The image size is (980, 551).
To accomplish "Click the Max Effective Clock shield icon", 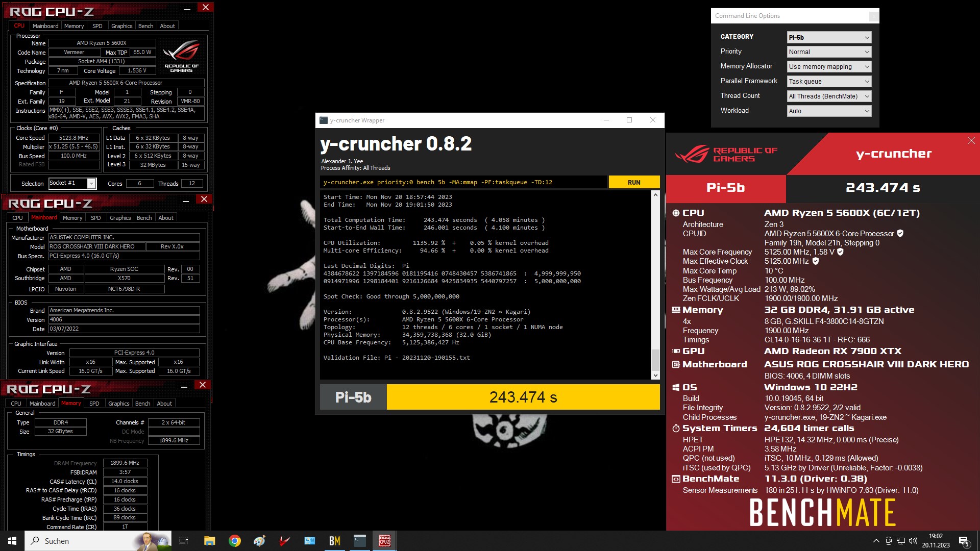I will tap(816, 261).
